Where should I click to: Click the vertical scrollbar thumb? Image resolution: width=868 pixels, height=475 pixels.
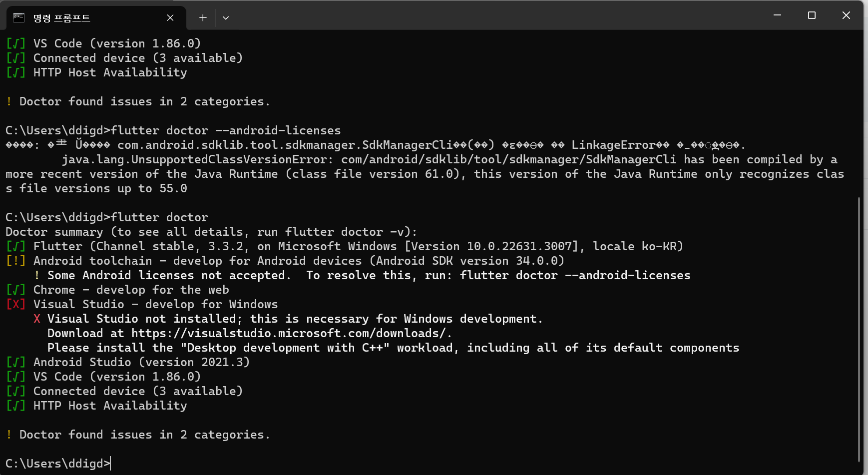859,330
